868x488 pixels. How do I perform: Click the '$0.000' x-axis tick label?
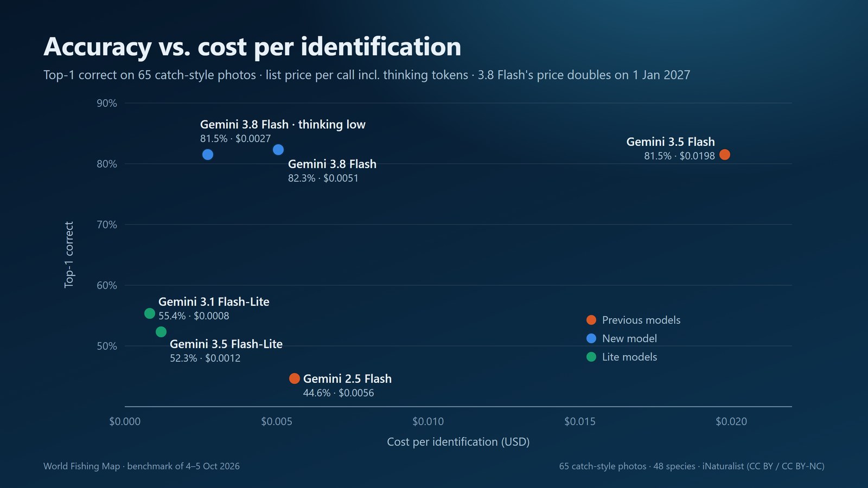tap(125, 421)
